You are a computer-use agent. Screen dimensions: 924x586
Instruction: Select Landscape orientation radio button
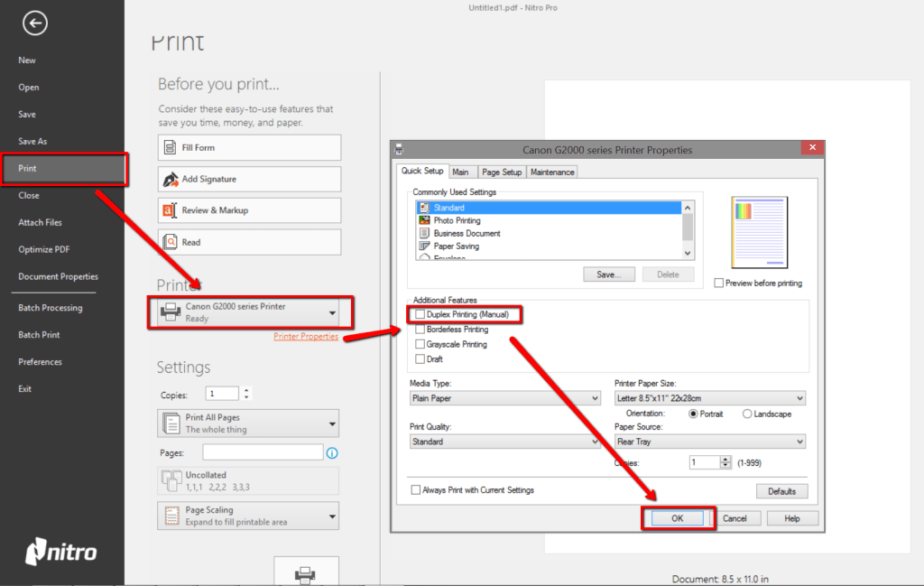(747, 414)
